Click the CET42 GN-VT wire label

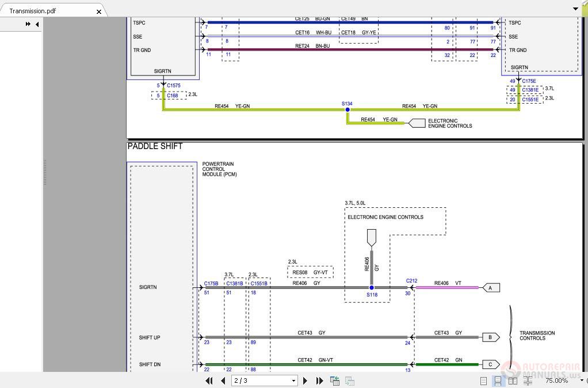[315, 360]
